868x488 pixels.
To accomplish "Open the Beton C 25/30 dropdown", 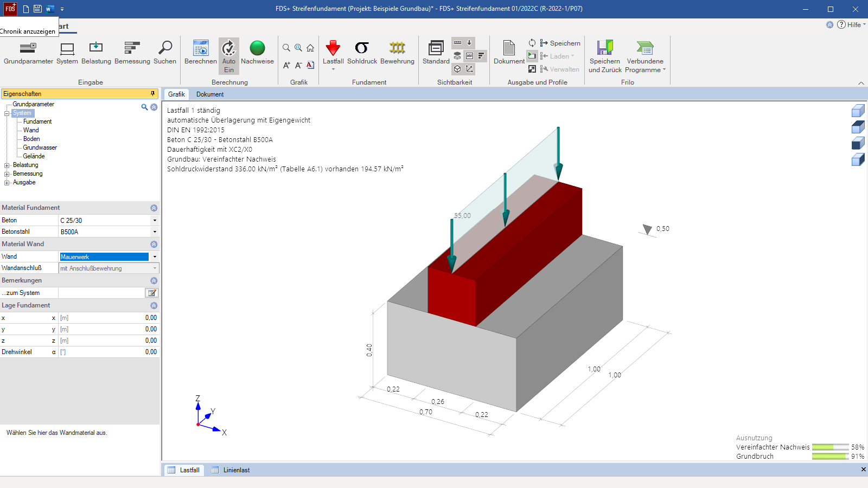I will pos(155,221).
